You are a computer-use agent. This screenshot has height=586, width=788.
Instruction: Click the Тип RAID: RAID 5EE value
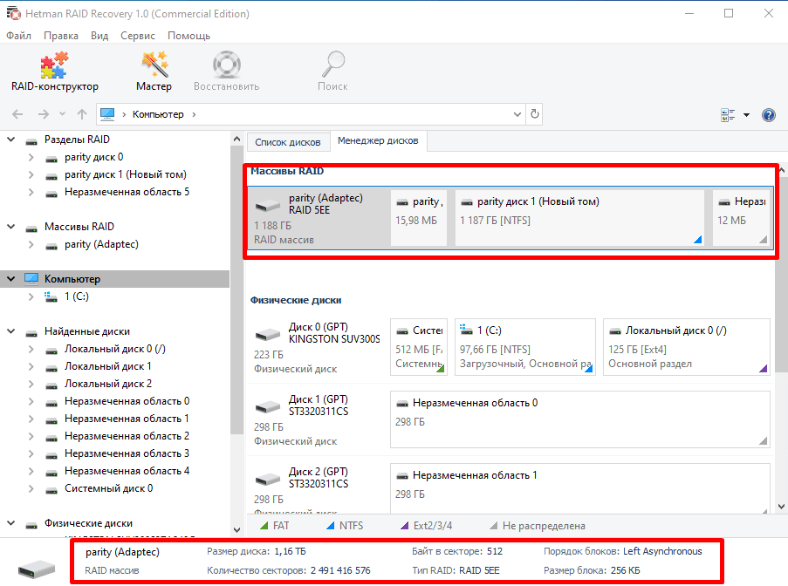pyautogui.click(x=479, y=570)
